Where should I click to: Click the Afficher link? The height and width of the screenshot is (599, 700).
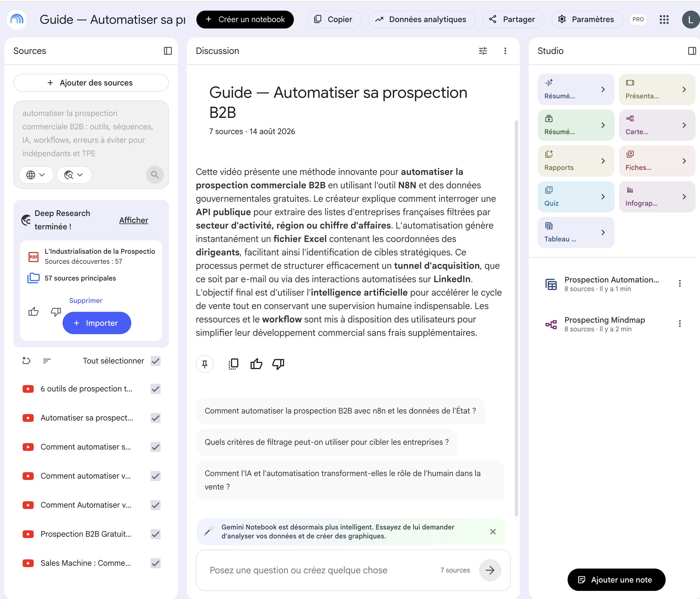134,220
